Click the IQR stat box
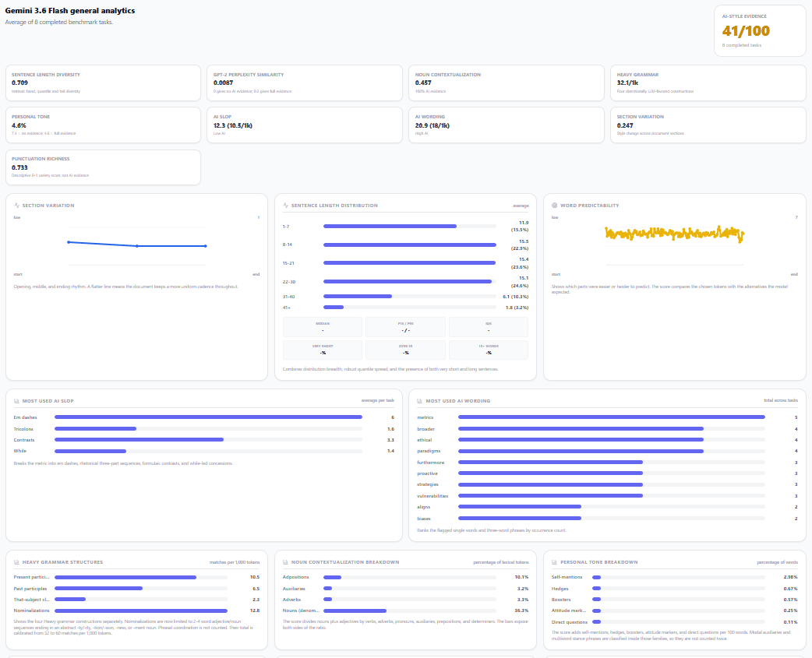 click(x=489, y=327)
